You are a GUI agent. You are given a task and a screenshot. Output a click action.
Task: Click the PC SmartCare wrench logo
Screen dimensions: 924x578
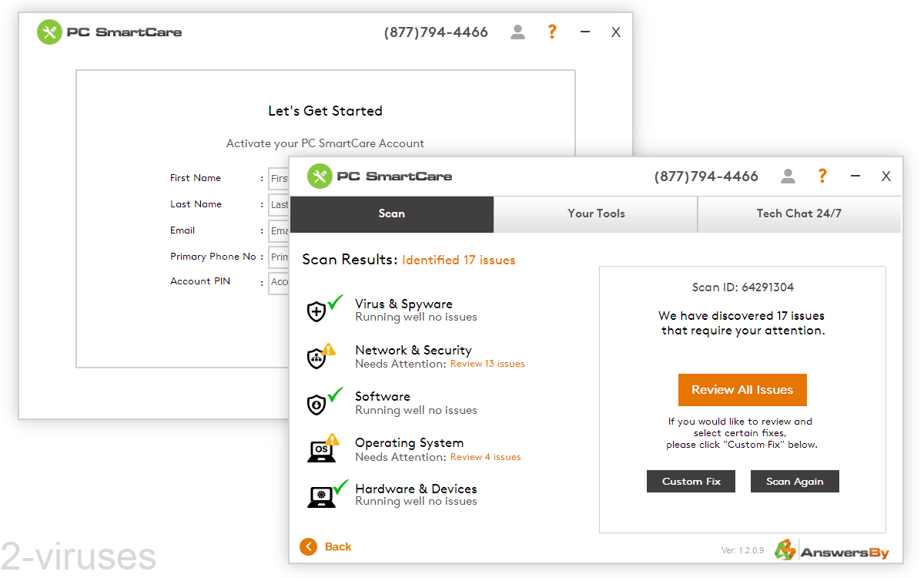pyautogui.click(x=320, y=176)
